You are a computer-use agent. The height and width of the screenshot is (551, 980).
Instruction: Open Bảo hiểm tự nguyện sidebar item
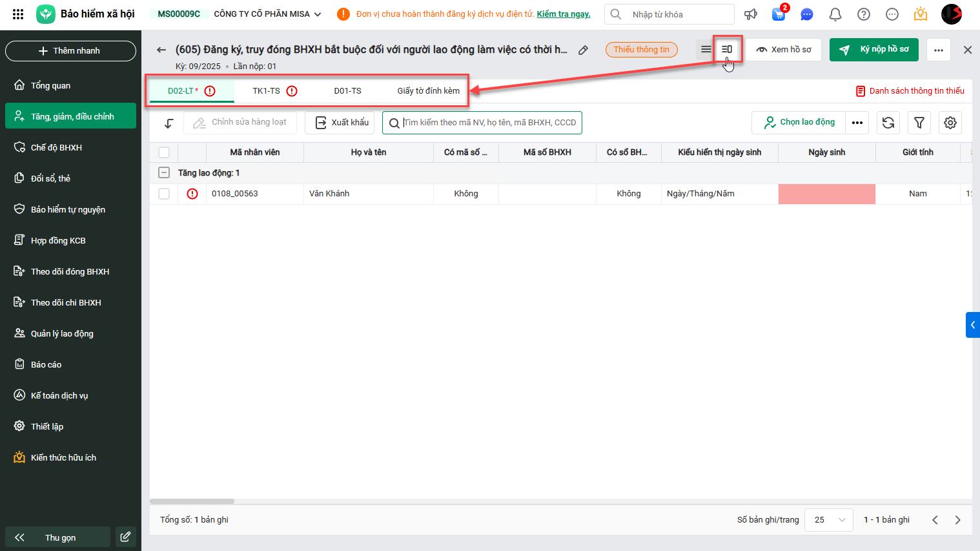click(70, 209)
